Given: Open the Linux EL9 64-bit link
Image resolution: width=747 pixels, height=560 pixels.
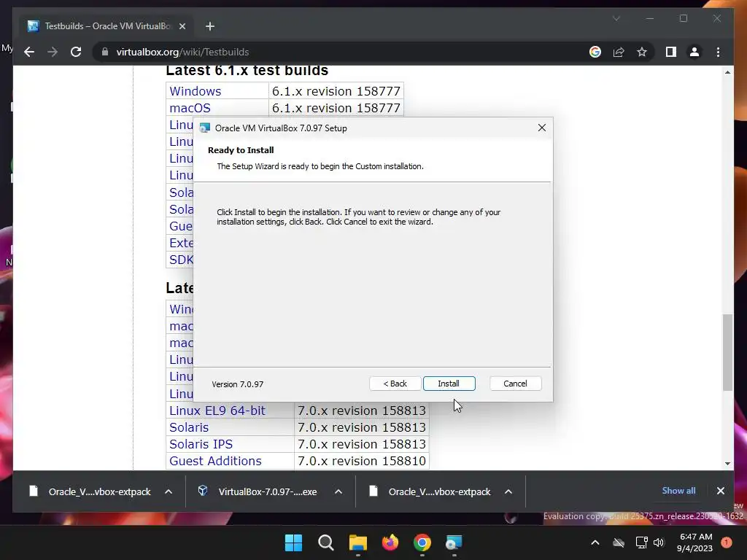Looking at the screenshot, I should [217, 411].
